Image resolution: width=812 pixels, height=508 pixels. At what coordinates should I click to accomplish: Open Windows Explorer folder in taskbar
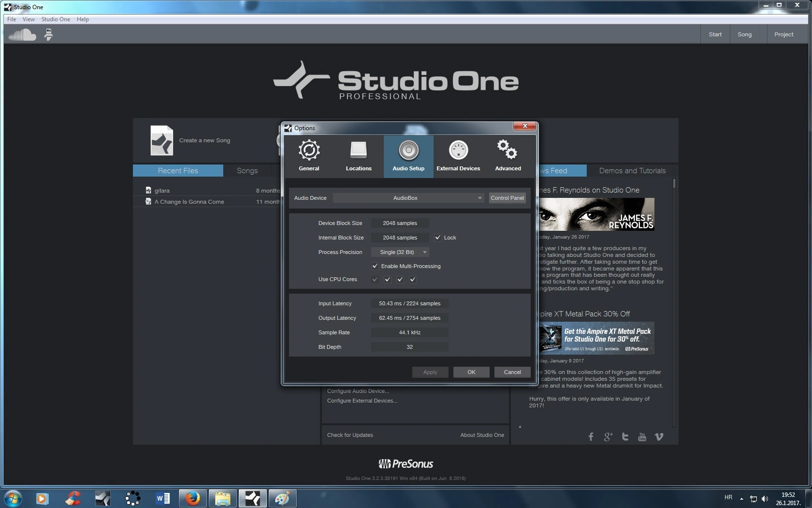pos(222,498)
